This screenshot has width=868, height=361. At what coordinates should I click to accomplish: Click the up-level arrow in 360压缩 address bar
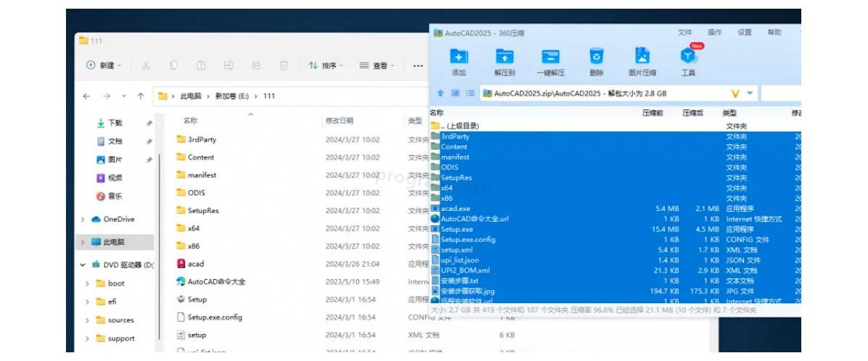pos(441,93)
